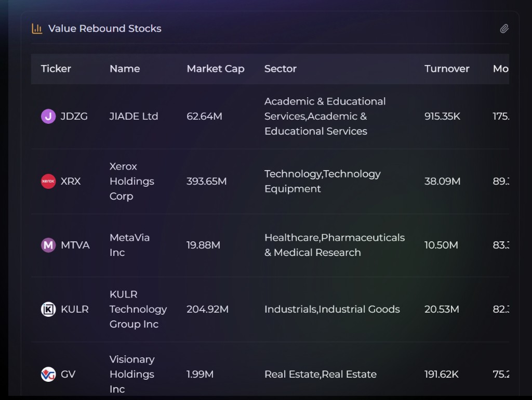532x400 pixels.
Task: Open the KULR ticker
Action: click(x=75, y=309)
